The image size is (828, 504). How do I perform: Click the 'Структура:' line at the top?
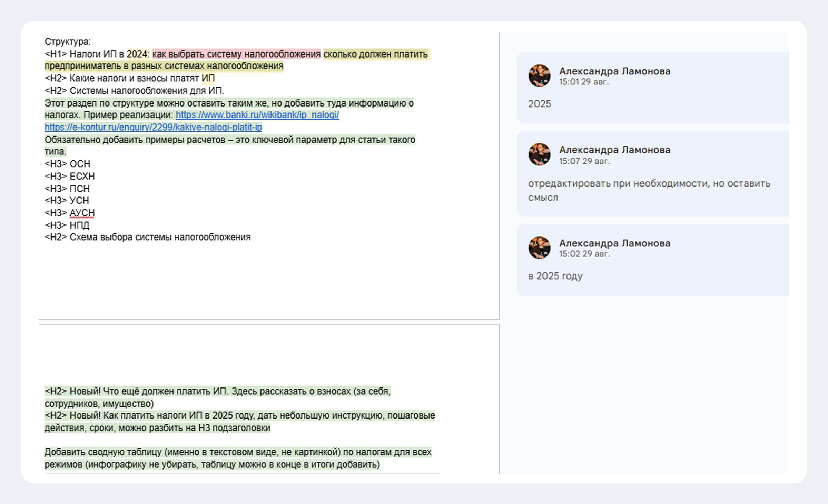pos(68,42)
